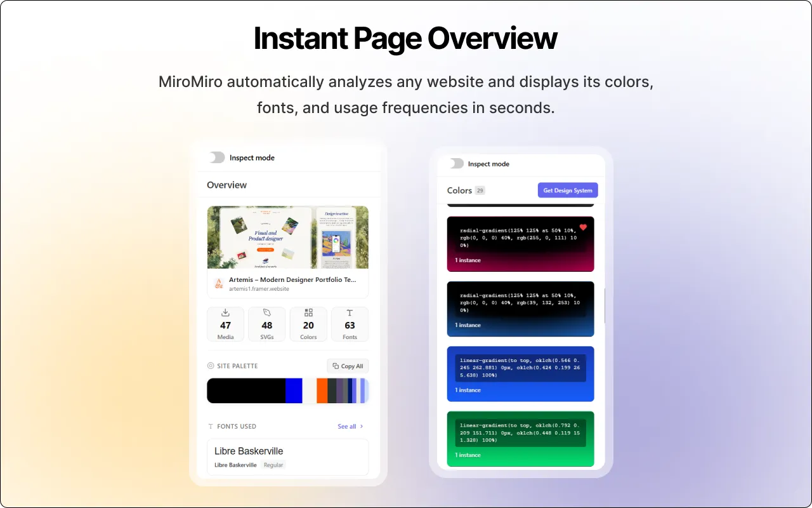This screenshot has height=508, width=812.
Task: Click the Media download icon
Action: [225, 312]
